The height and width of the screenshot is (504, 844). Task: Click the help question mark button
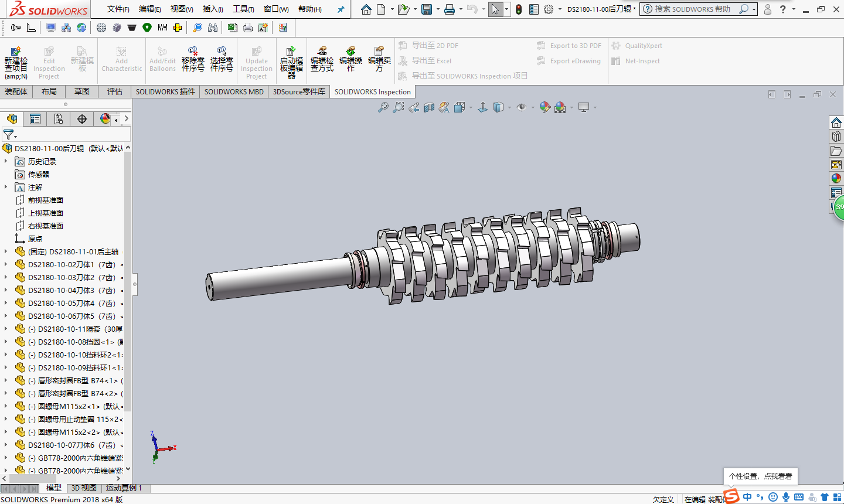tap(782, 9)
